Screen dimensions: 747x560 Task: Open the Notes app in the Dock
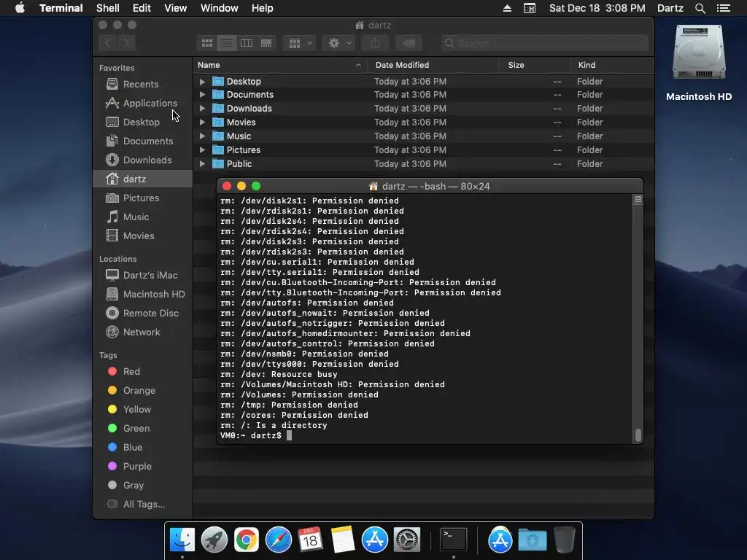pyautogui.click(x=342, y=540)
